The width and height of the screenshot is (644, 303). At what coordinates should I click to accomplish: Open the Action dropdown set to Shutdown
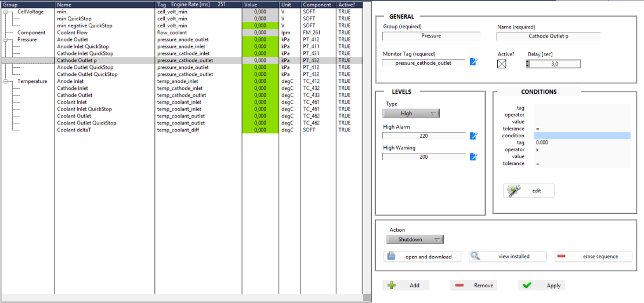[x=414, y=239]
